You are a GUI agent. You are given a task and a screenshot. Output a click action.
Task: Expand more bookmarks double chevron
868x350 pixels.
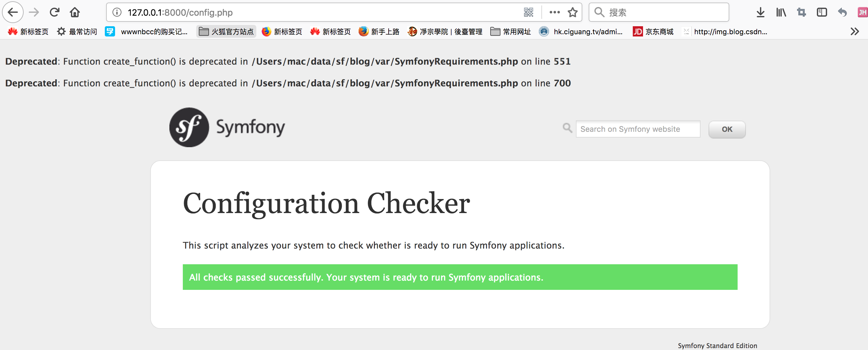point(854,32)
